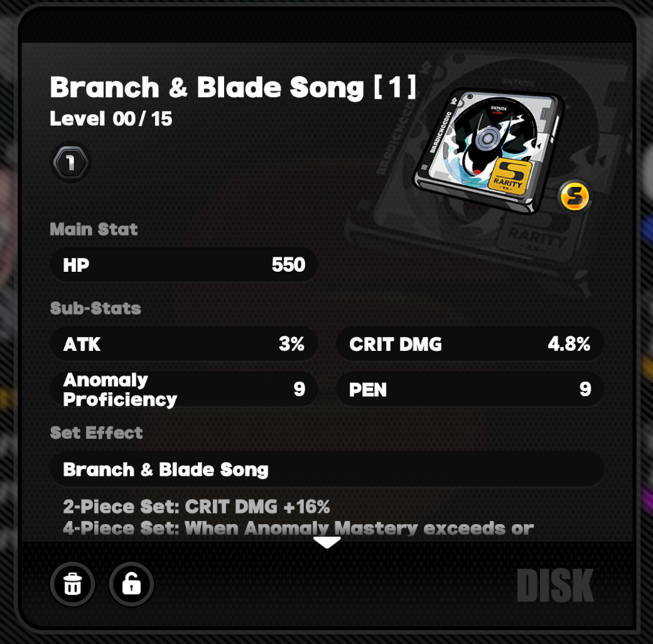Select the PEN 9 sub-stat row
The image size is (653, 644).
pos(470,390)
